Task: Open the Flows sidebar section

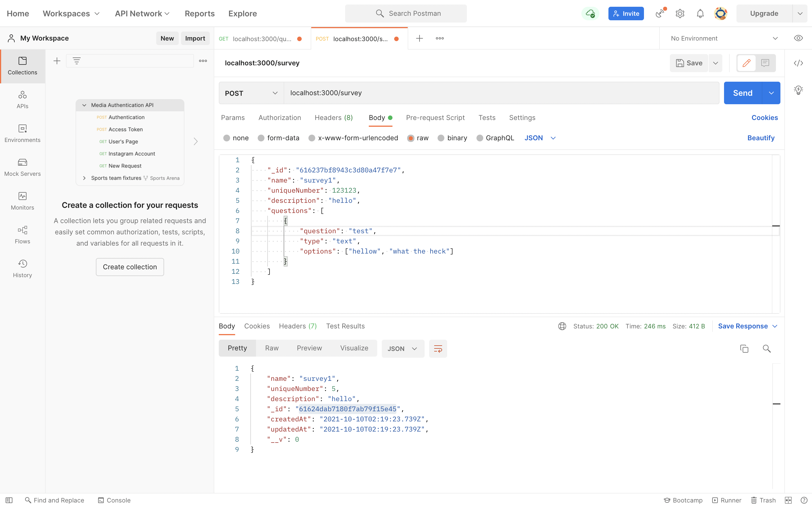Action: 23,234
